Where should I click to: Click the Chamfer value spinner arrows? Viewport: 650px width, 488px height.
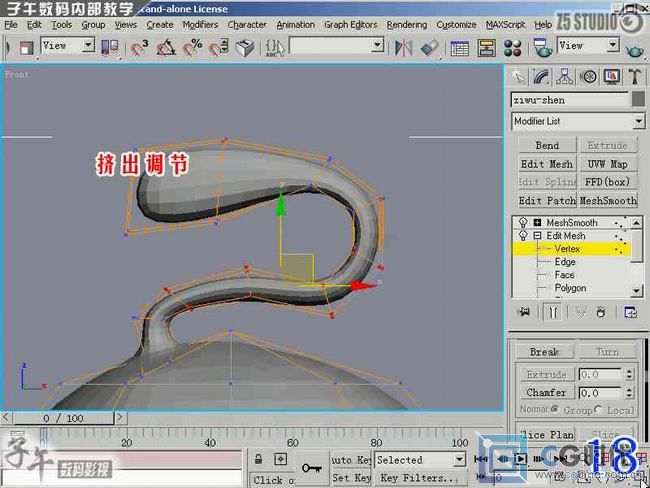tap(629, 392)
